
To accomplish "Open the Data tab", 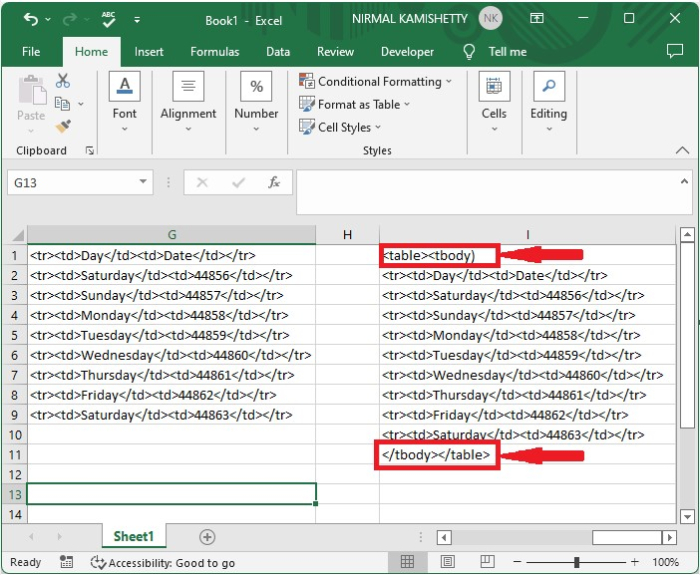I will tap(278, 52).
